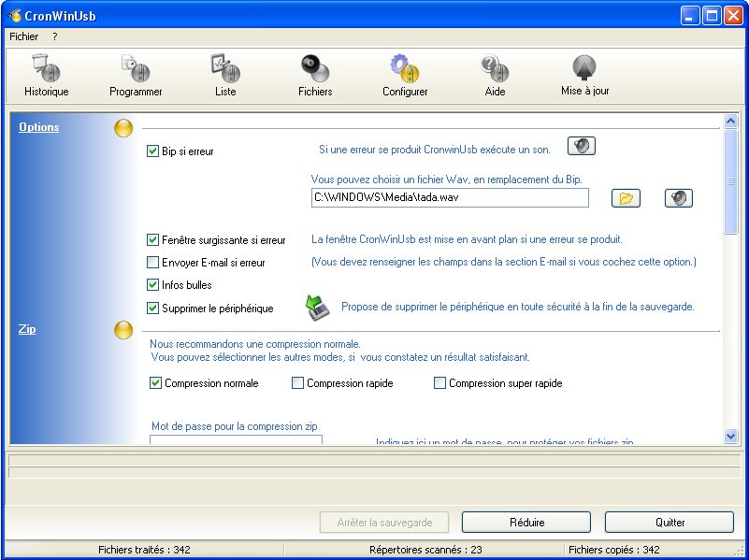749x560 pixels.
Task: Enable Envoyer E-mail si erreur
Action: click(152, 262)
